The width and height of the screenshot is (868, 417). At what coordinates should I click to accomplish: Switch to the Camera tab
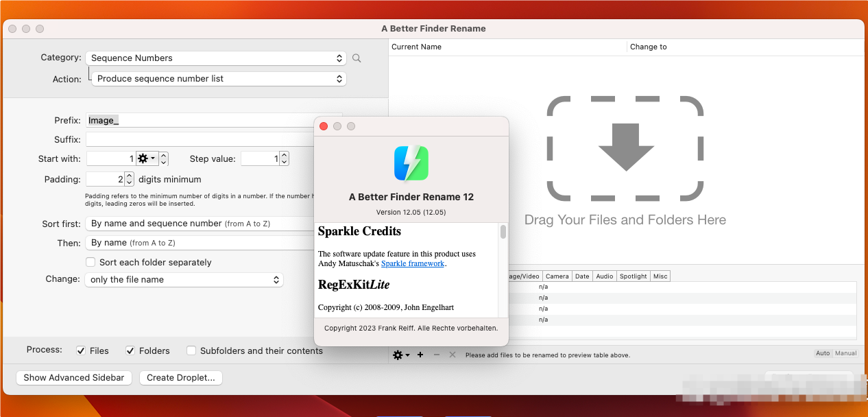[x=557, y=276]
